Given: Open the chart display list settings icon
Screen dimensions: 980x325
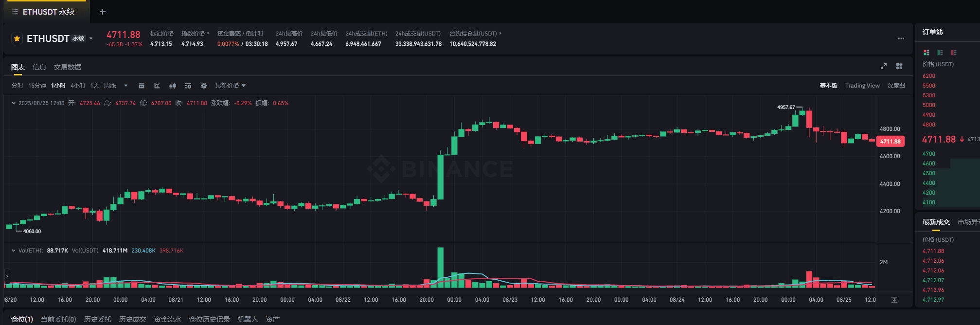Looking at the screenshot, I should (188, 86).
